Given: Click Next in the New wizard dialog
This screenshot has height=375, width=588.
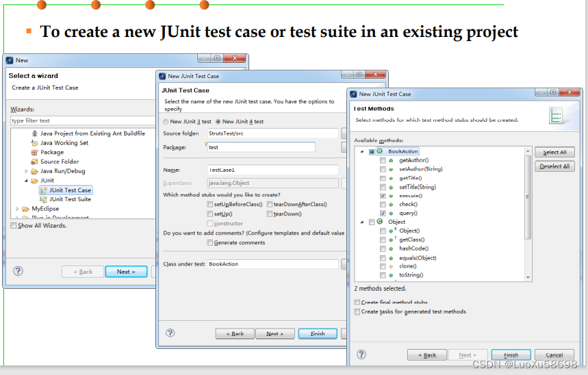Looking at the screenshot, I should coord(126,272).
